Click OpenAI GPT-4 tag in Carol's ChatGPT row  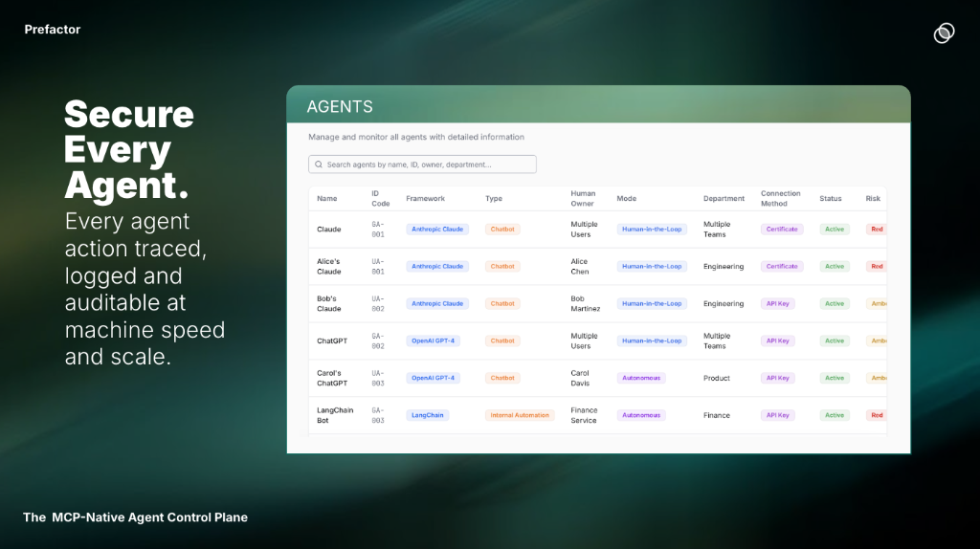tap(434, 378)
